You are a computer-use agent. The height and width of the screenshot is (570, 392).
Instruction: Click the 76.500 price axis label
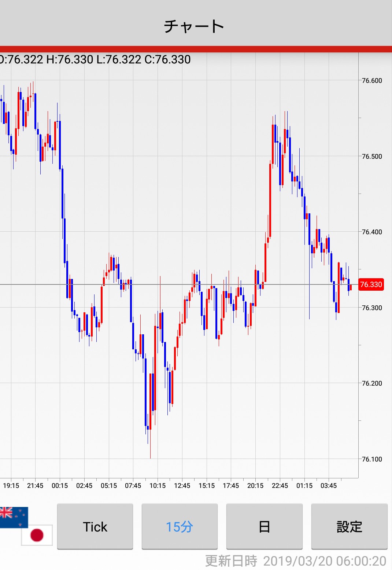click(371, 157)
